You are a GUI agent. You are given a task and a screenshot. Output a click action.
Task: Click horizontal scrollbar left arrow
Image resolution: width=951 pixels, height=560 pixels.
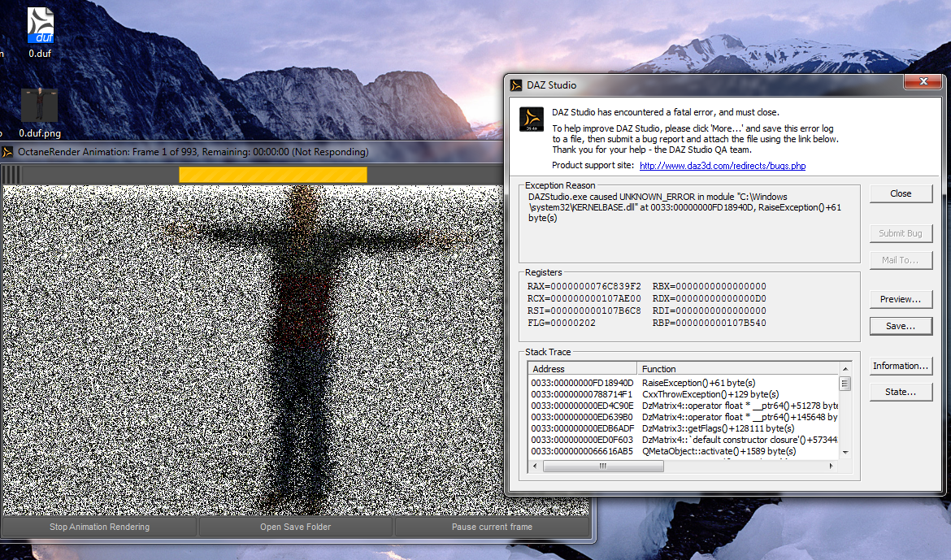535,466
